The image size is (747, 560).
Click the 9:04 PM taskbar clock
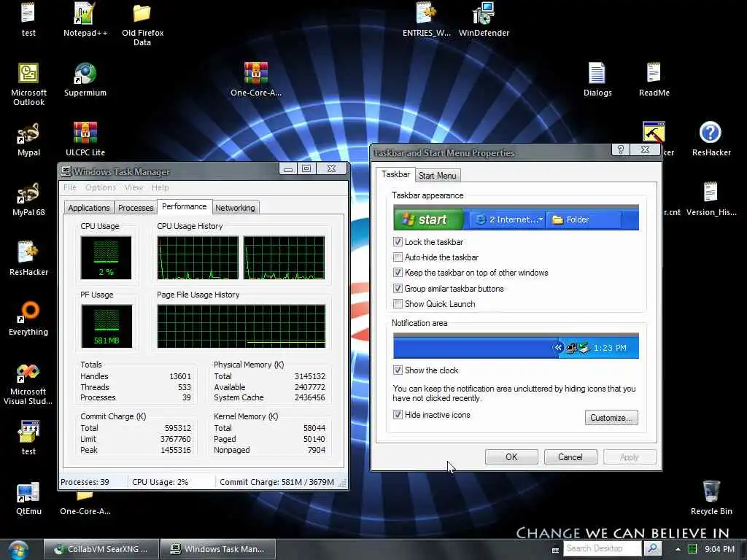pos(719,549)
